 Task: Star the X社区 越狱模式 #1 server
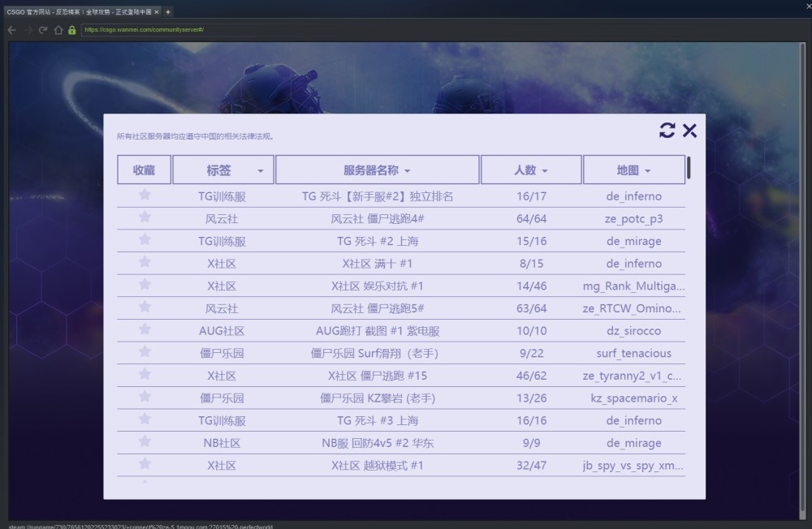[x=145, y=464]
